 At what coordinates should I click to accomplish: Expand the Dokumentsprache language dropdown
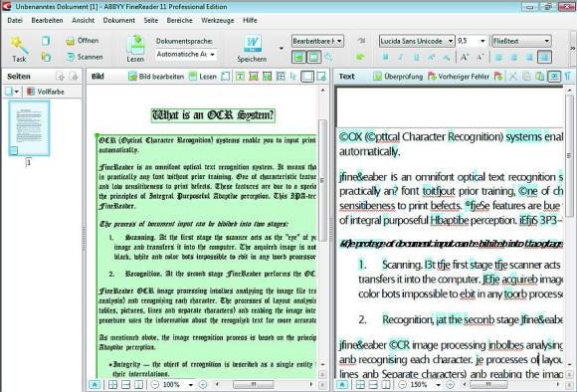[185, 55]
